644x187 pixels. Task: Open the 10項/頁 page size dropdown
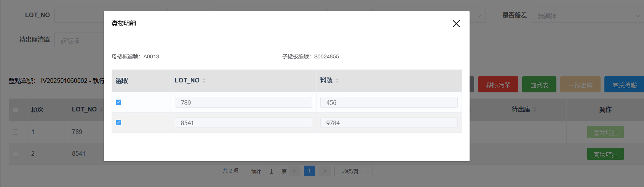click(353, 171)
